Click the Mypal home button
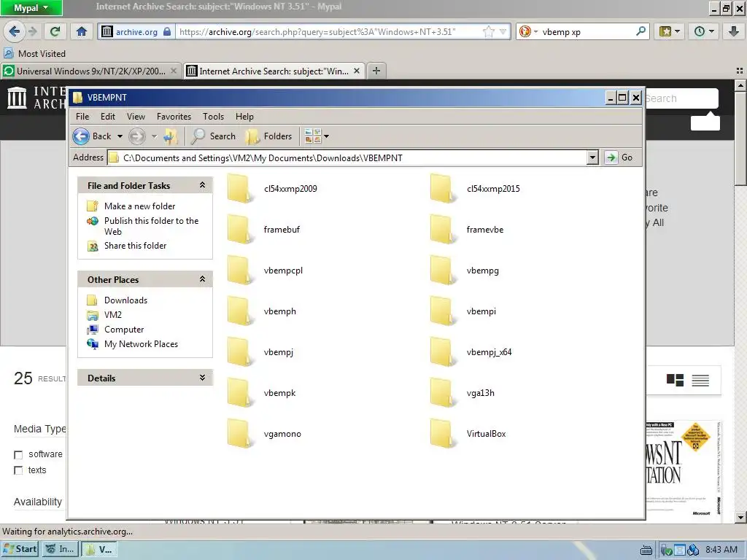The height and width of the screenshot is (560, 747). [x=82, y=32]
